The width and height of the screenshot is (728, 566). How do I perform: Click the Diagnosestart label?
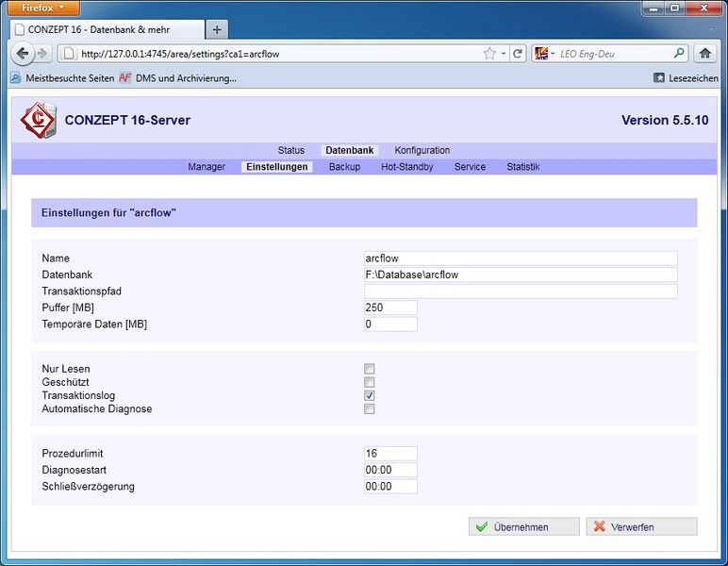[x=74, y=470]
